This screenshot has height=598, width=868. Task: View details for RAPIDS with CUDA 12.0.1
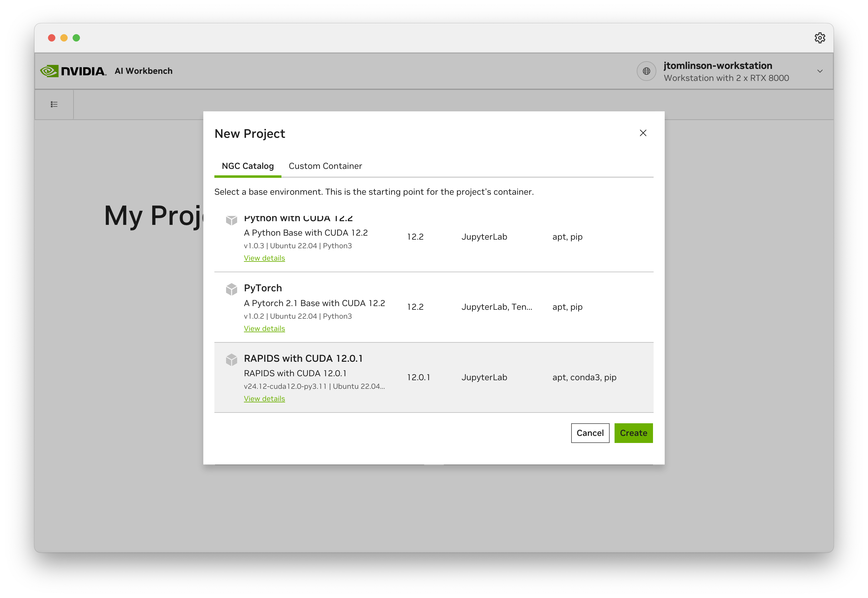click(x=264, y=398)
